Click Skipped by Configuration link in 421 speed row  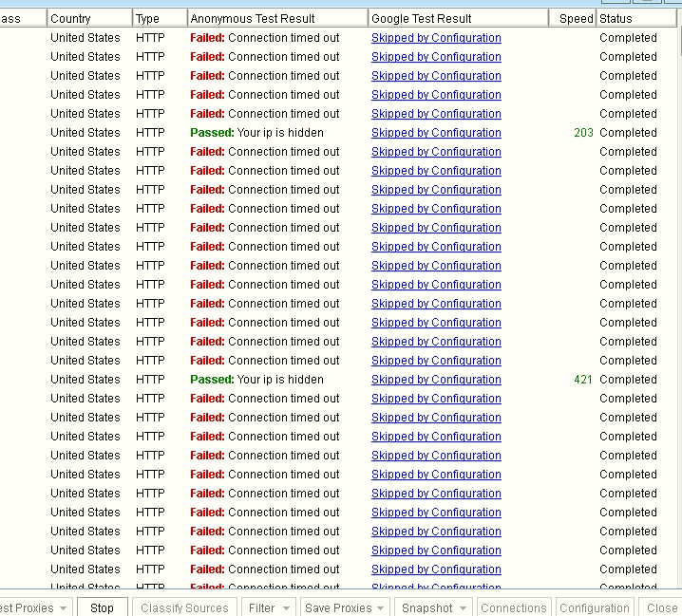(x=436, y=380)
